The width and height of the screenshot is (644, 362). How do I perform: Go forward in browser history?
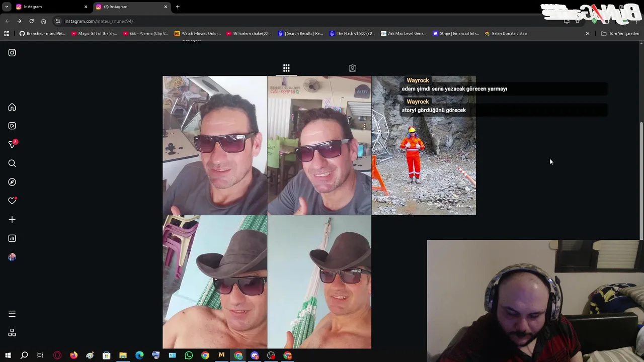pyautogui.click(x=19, y=21)
